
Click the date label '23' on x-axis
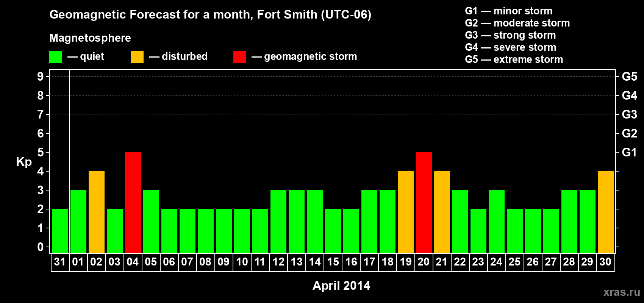pos(478,262)
